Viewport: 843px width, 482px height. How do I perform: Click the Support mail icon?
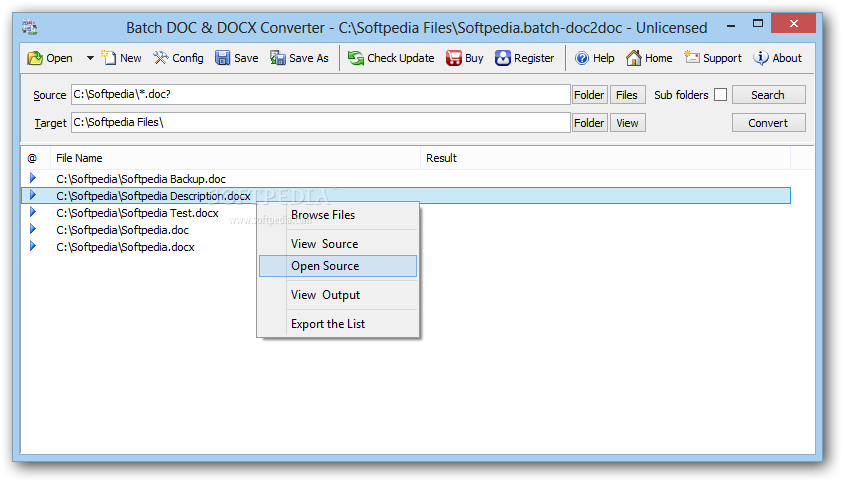pos(691,57)
